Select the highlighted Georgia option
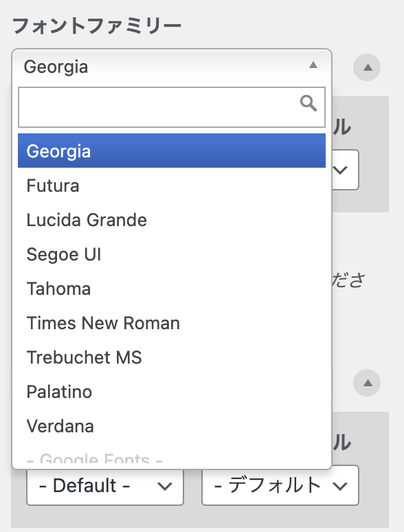The width and height of the screenshot is (404, 532). (172, 151)
